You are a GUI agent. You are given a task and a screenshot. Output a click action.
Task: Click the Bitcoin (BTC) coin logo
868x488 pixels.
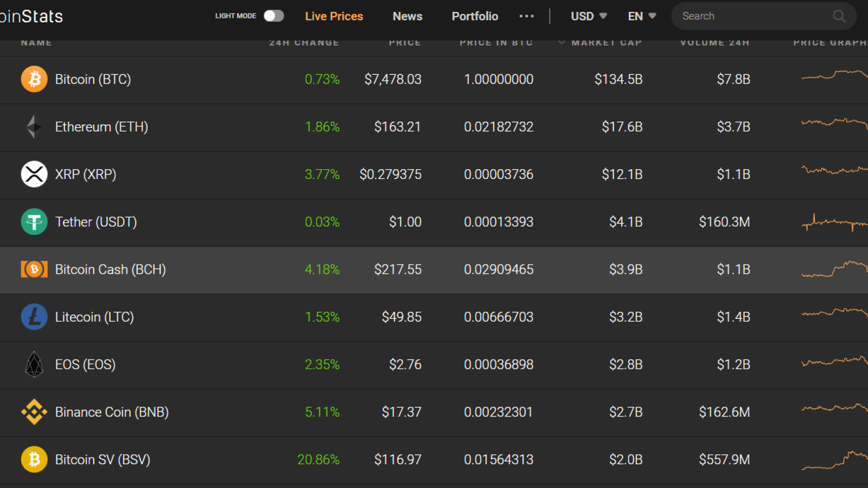(34, 79)
